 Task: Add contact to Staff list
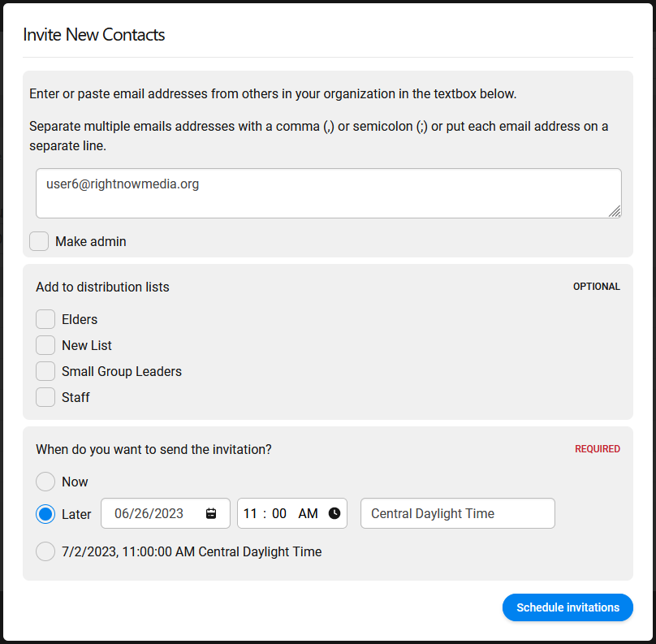point(45,397)
